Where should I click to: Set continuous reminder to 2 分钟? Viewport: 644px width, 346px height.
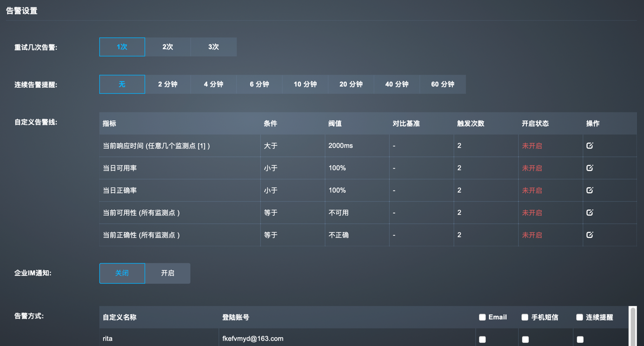click(x=168, y=84)
